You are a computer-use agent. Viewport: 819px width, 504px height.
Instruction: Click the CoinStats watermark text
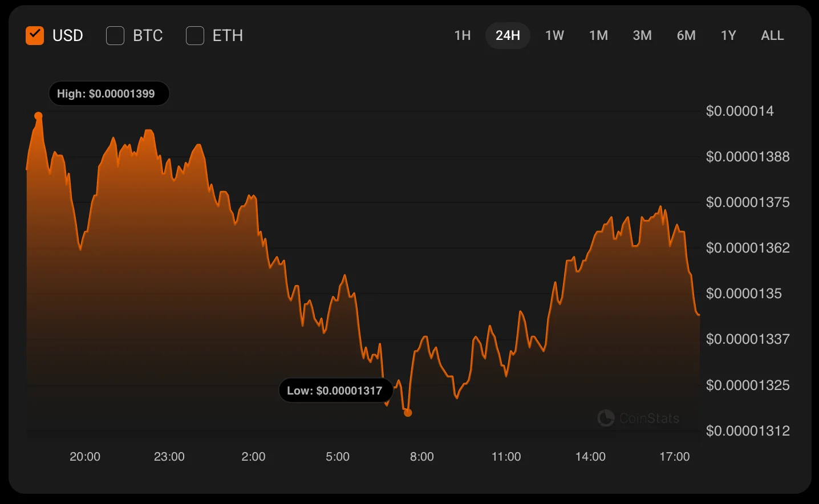pyautogui.click(x=649, y=418)
